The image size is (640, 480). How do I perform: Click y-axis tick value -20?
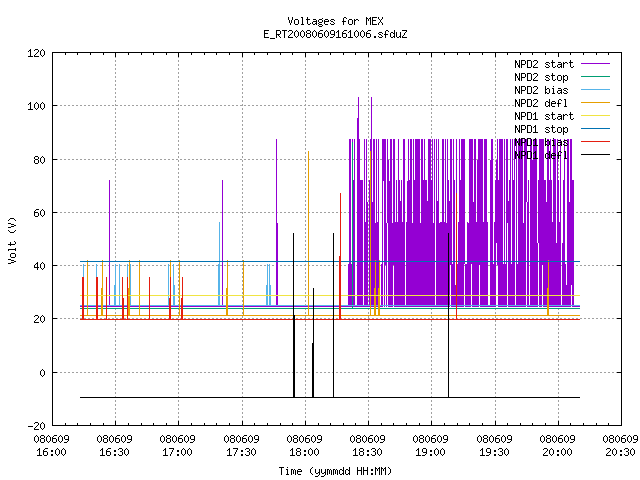[x=36, y=426]
